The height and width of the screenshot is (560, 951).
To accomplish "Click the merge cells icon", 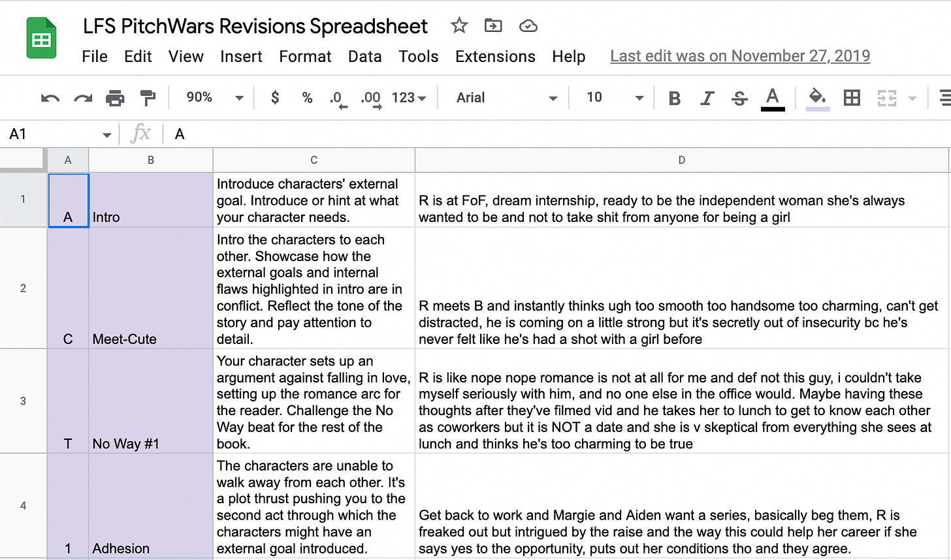I will pyautogui.click(x=886, y=98).
